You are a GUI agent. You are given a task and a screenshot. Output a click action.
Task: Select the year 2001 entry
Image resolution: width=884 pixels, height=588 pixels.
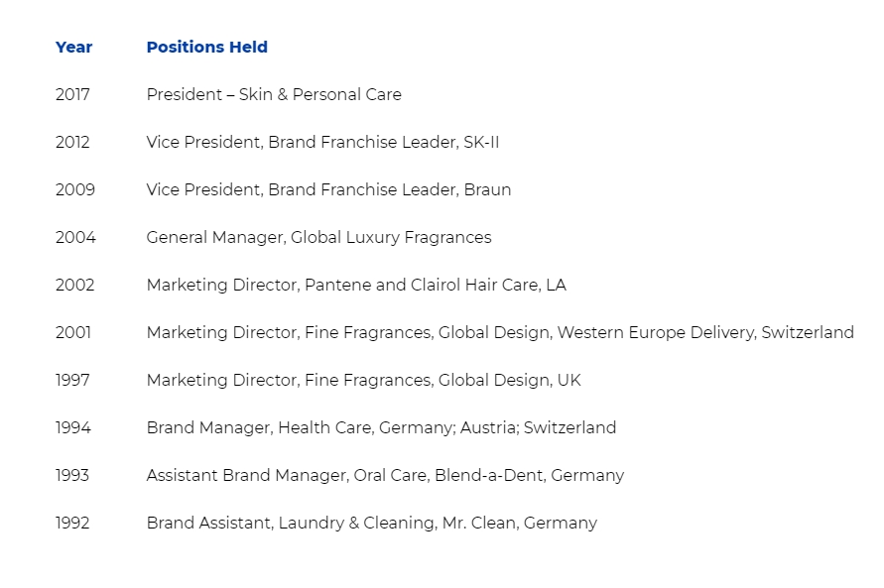[x=73, y=332]
